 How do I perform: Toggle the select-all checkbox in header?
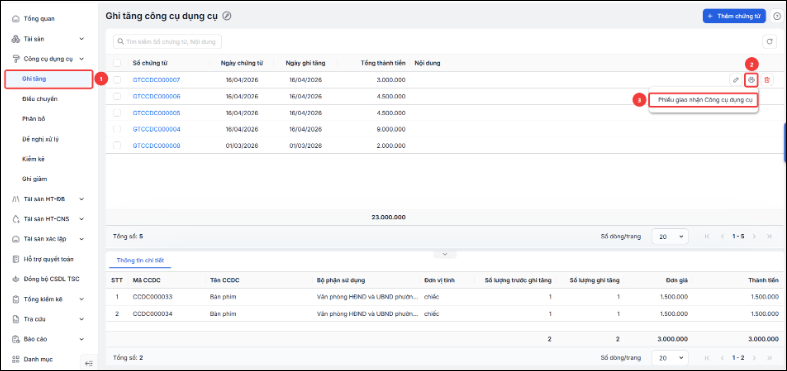117,63
